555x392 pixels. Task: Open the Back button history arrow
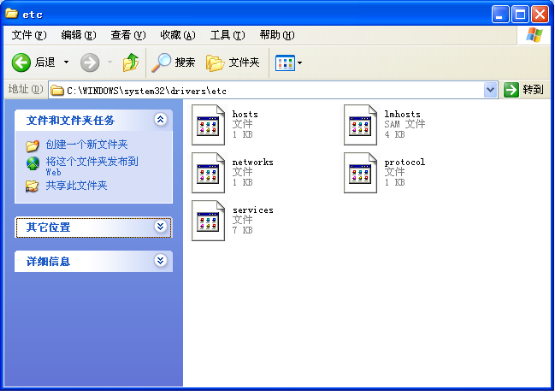click(66, 62)
